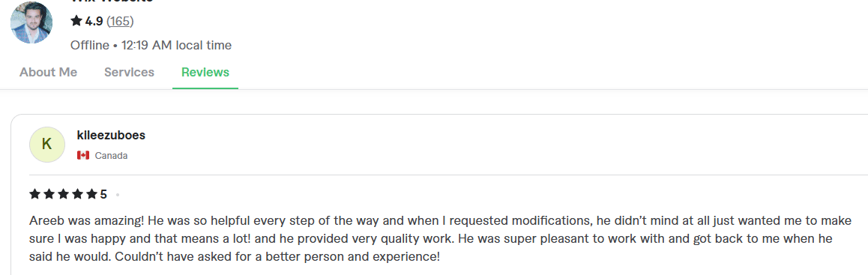Image resolution: width=868 pixels, height=275 pixels.
Task: Select the 4.9 rating score
Action: [94, 21]
